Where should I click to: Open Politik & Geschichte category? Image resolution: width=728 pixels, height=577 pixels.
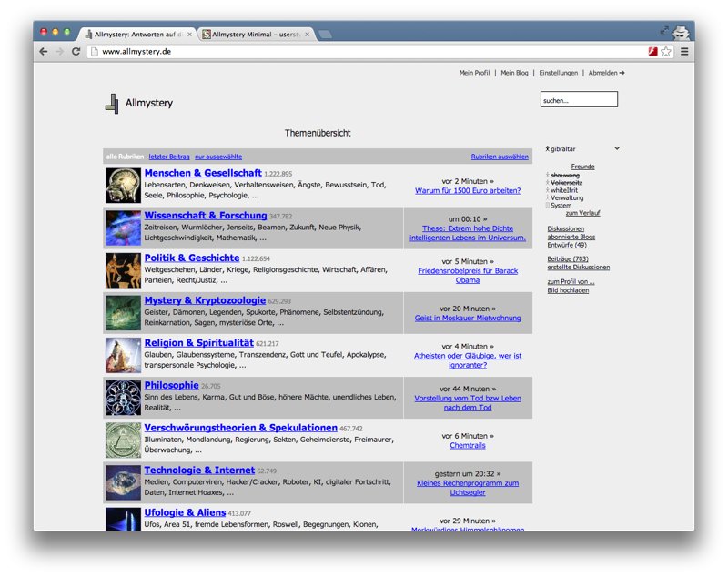pos(192,258)
